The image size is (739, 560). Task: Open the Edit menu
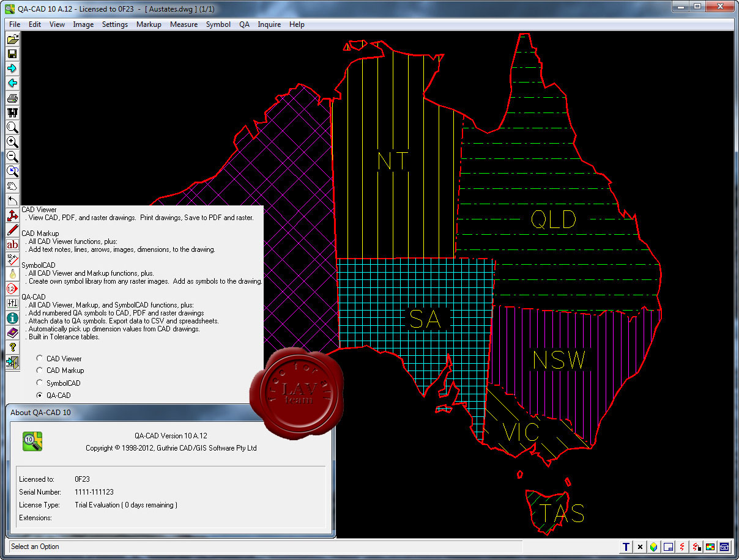[x=35, y=24]
